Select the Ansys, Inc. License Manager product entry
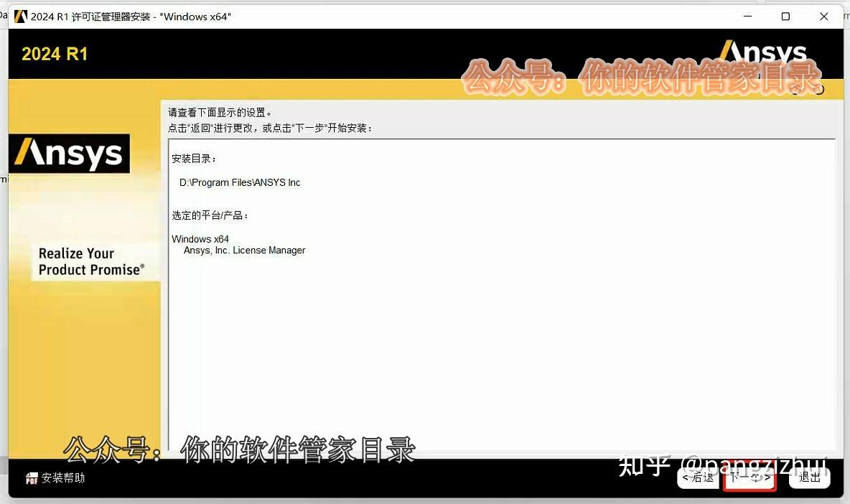The height and width of the screenshot is (504, 850). 245,250
